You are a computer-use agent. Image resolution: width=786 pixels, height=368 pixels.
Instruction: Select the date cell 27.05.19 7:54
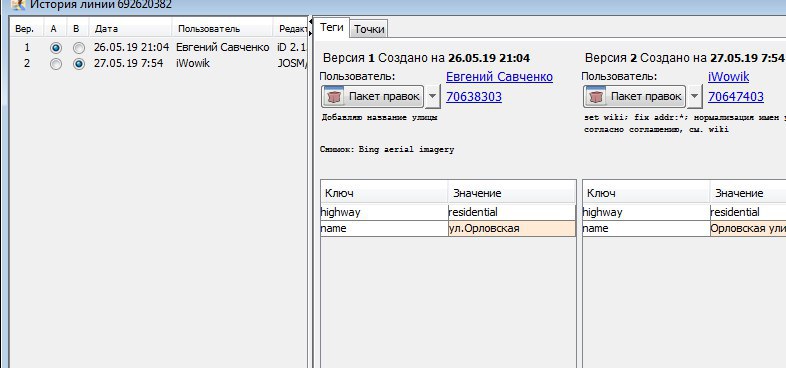pos(128,64)
